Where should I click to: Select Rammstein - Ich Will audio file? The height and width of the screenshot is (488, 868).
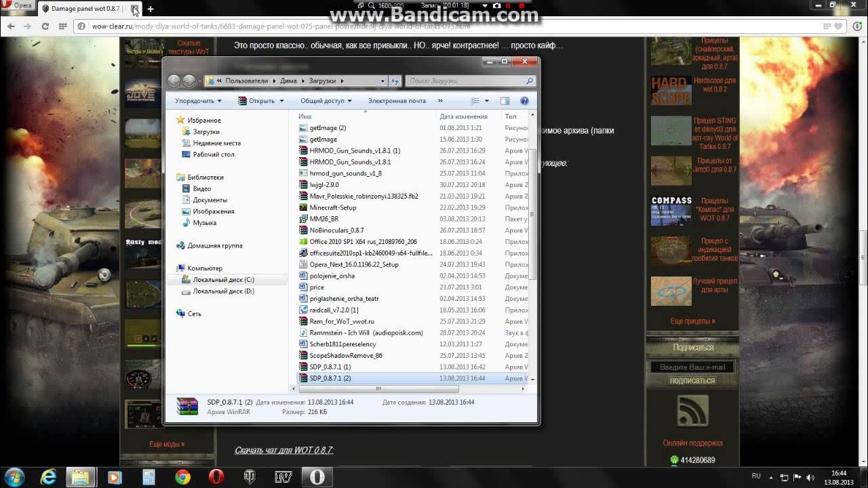click(366, 333)
